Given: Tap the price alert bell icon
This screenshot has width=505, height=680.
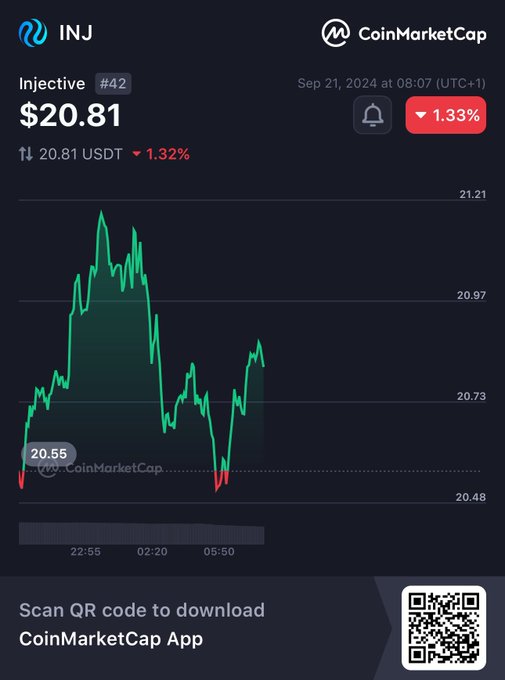Looking at the screenshot, I should [x=372, y=115].
